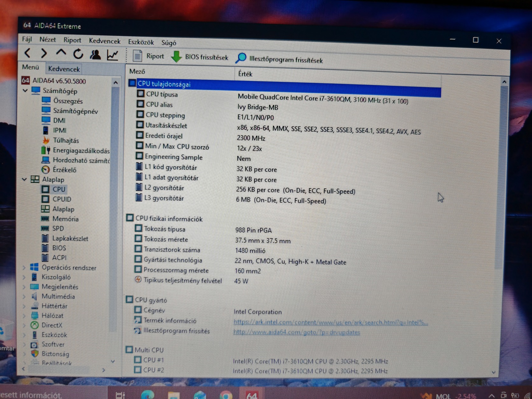Open the Eszközök menu in the menu bar

click(x=141, y=42)
